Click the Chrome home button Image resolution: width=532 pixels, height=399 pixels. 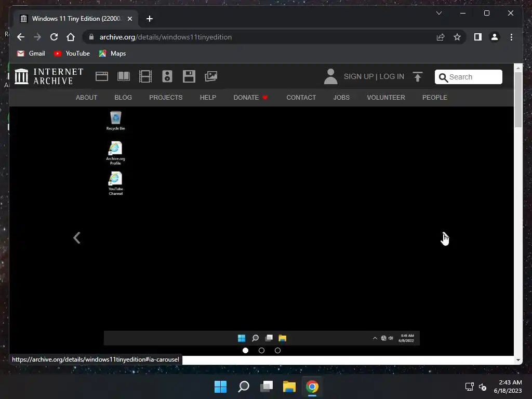(x=71, y=37)
